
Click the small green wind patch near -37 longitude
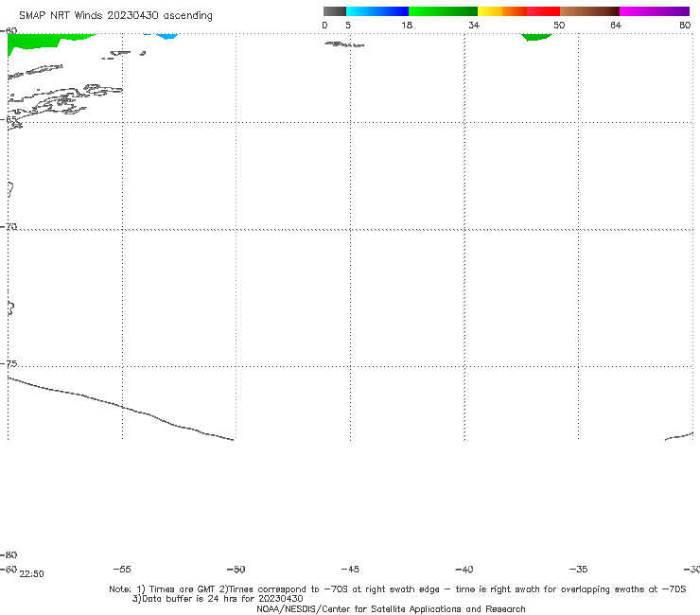pos(536,37)
